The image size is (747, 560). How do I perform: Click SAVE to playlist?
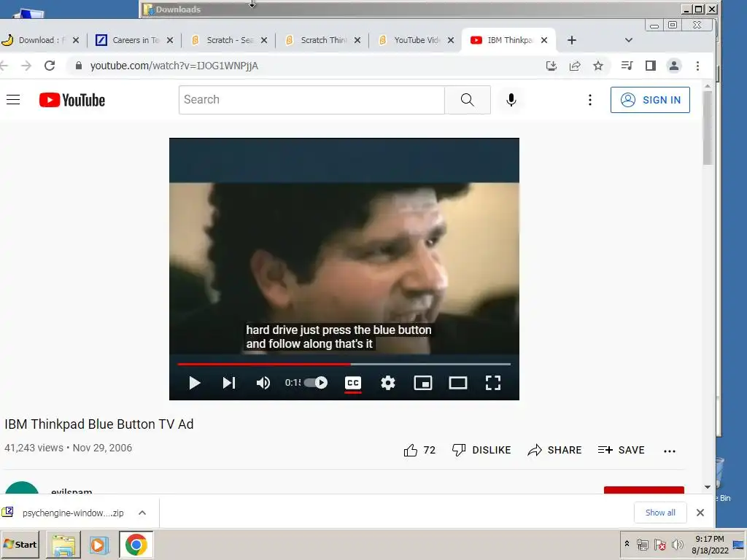pos(621,450)
